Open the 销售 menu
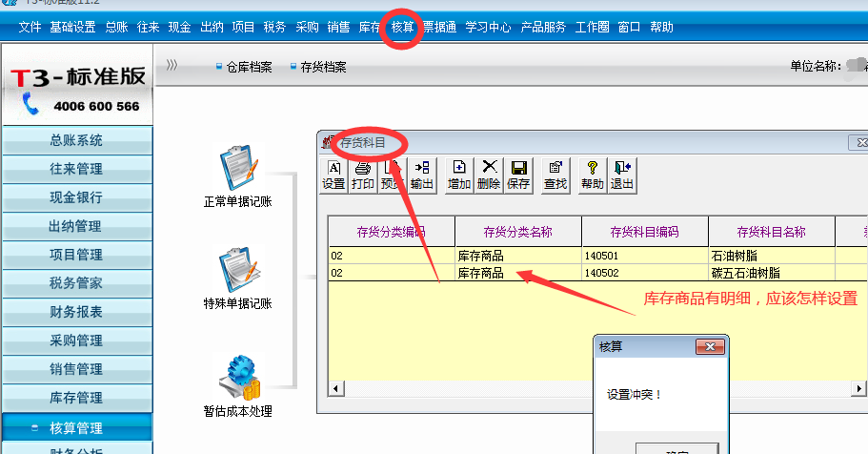The height and width of the screenshot is (454, 868). point(338,27)
